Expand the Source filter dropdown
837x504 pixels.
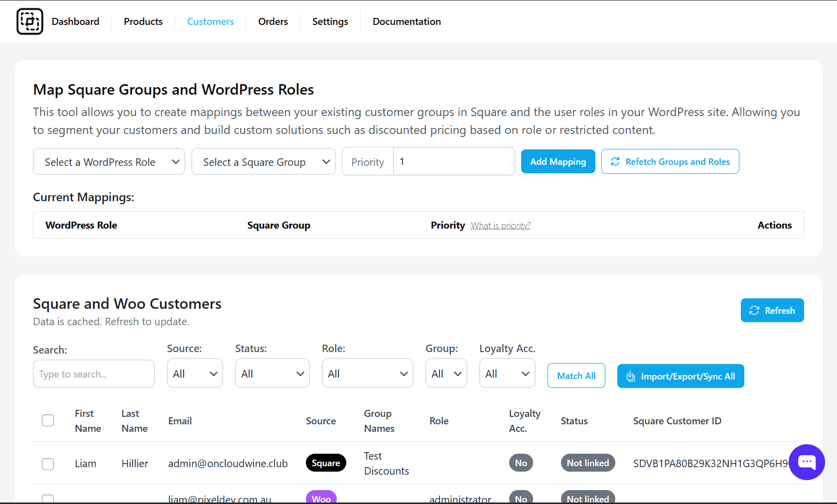click(x=195, y=374)
